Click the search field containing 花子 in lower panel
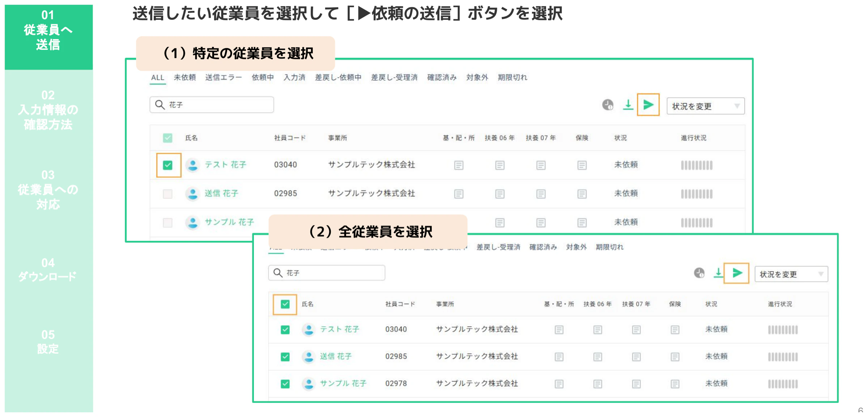This screenshot has height=417, width=868. (x=327, y=273)
